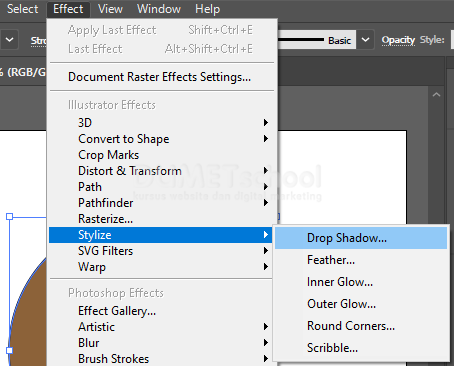Click the scroll up arrow on the canvas scrollbar
This screenshot has width=454, height=366.
[436, 95]
